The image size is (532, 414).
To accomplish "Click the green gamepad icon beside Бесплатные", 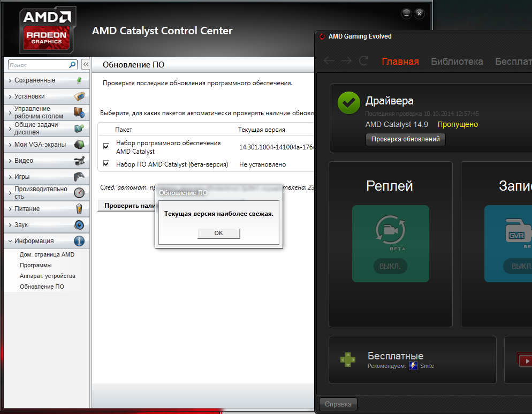I will 348,360.
